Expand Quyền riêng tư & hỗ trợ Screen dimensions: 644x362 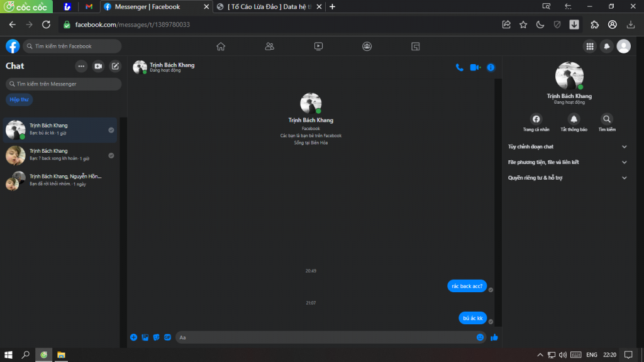coord(566,178)
